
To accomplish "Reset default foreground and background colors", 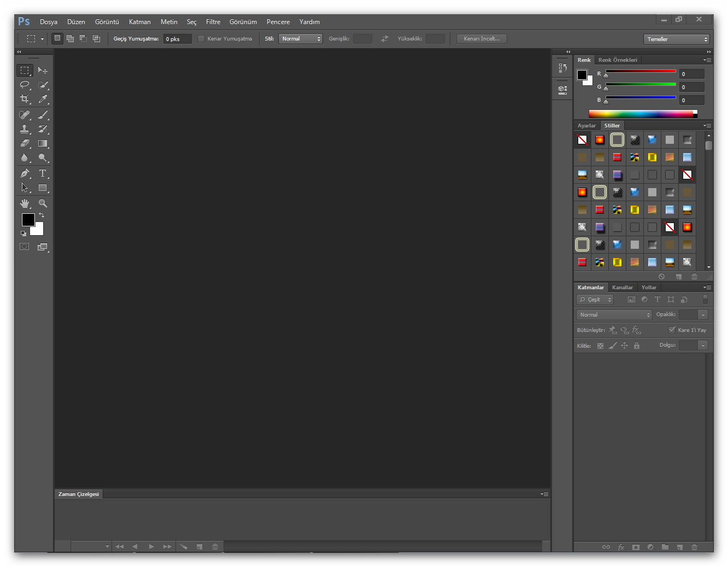I will 24,233.
